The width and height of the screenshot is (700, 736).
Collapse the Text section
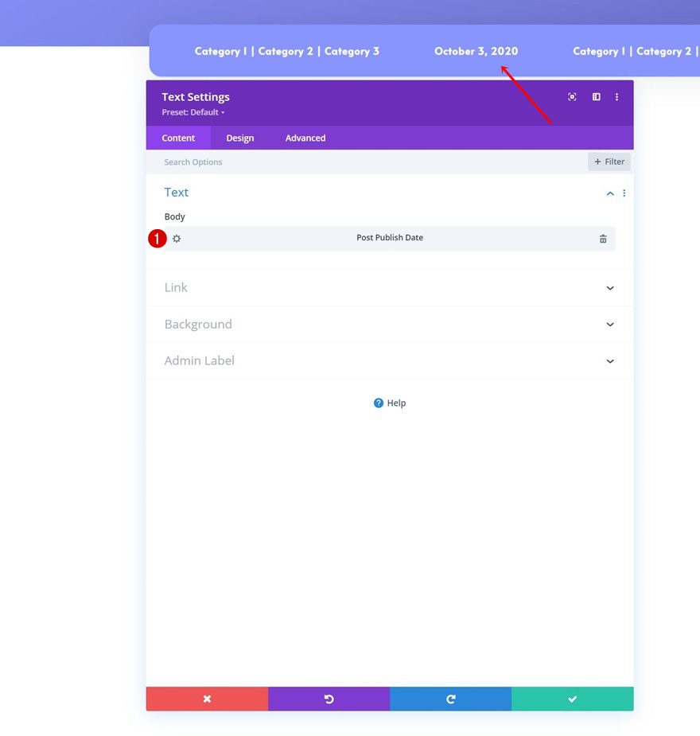(610, 193)
